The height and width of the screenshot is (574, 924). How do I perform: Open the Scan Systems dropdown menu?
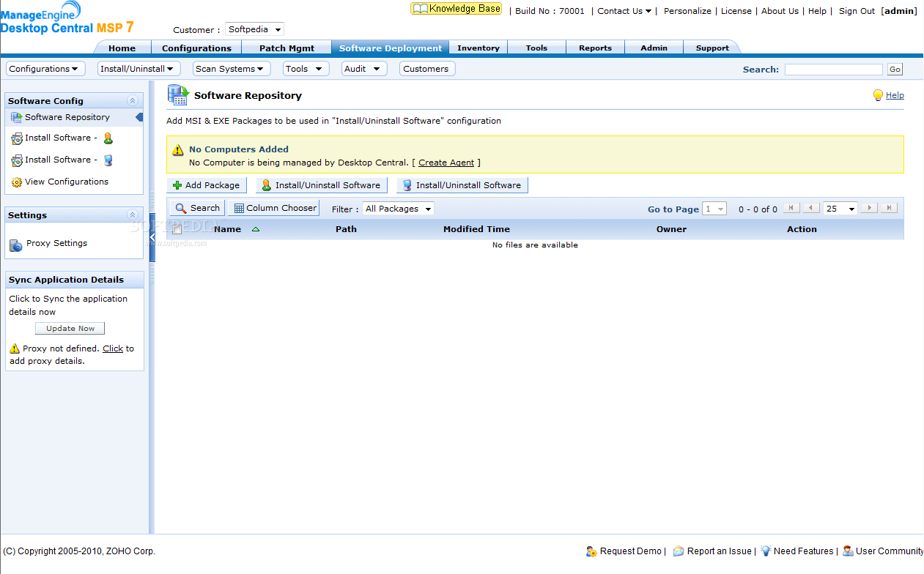tap(232, 69)
